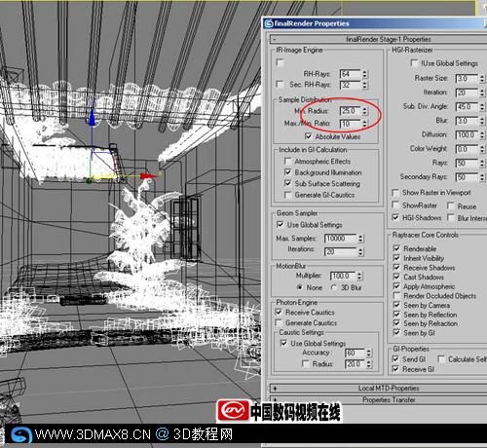Adjust the Max. Samples spinner
The height and width of the screenshot is (448, 487).
pyautogui.click(x=360, y=239)
